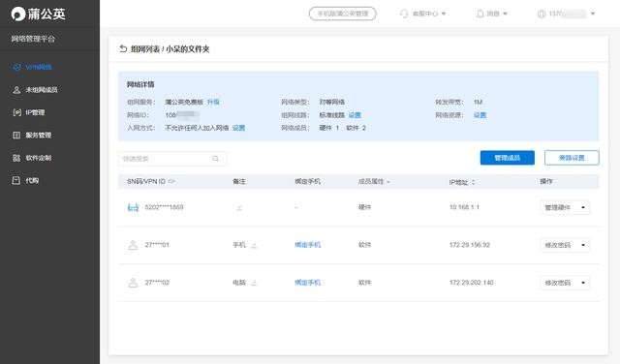Click the 旁路设置 button

[x=572, y=158]
